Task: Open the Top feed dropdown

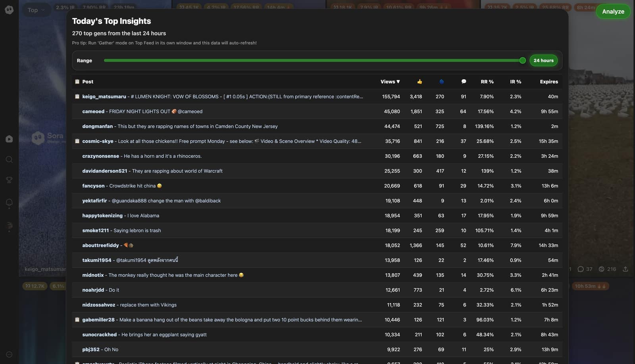Action: tap(35, 10)
